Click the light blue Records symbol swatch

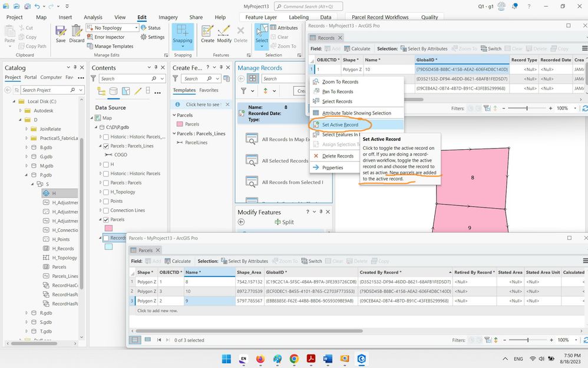coord(108,247)
